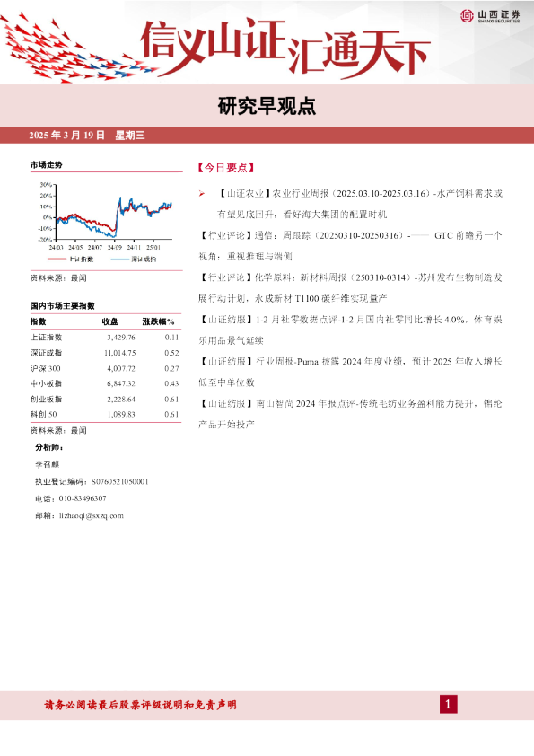
Task: Select the 上证指数 table row
Action: (x=105, y=338)
